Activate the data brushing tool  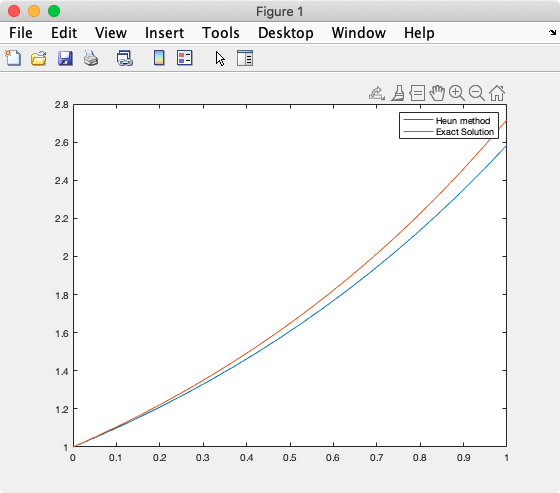point(398,93)
